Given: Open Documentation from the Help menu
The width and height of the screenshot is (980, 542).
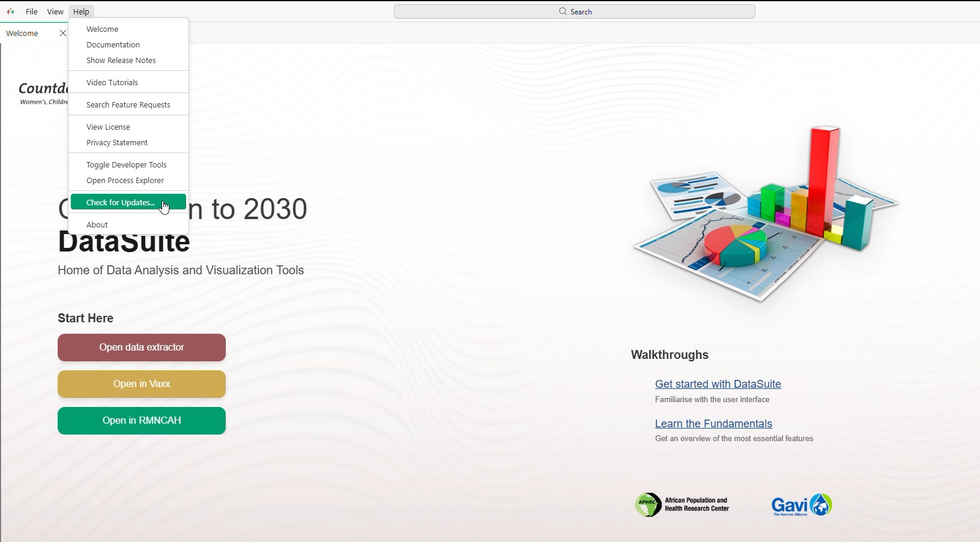Looking at the screenshot, I should [129, 44].
